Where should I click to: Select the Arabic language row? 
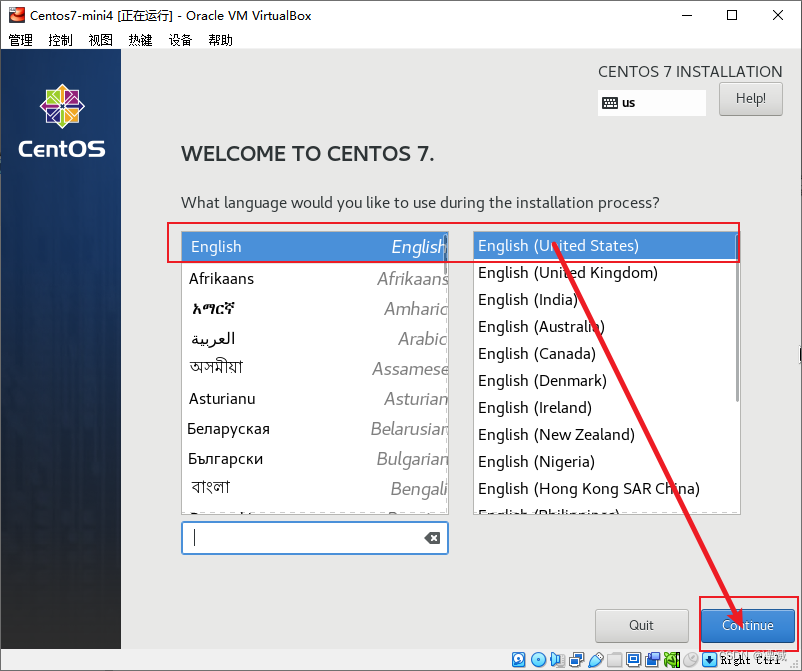pyautogui.click(x=315, y=339)
